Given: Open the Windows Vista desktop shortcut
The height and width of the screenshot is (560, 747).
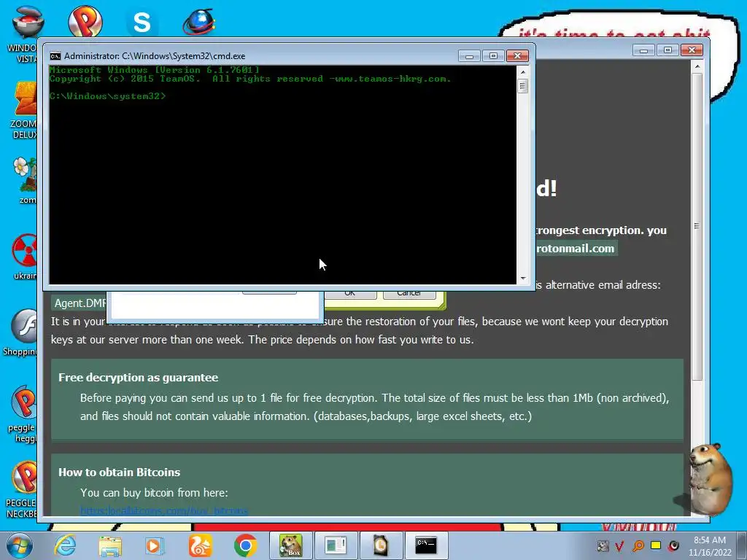Looking at the screenshot, I should click(x=24, y=34).
